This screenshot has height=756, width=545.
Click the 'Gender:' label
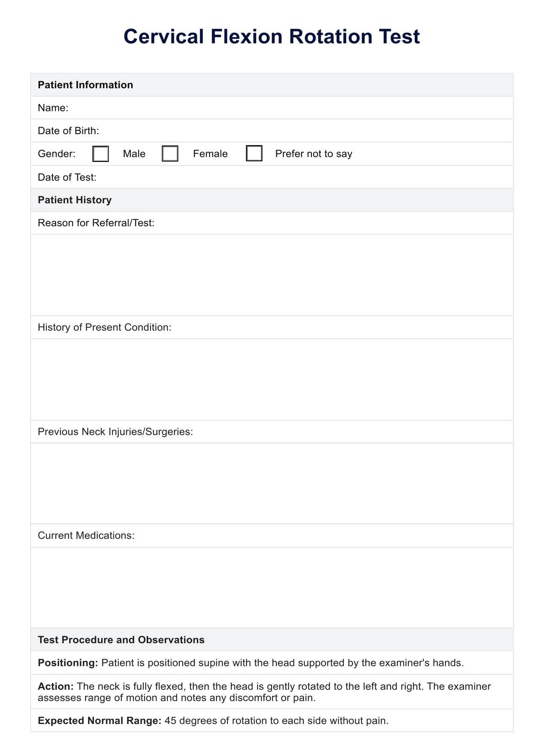(57, 154)
